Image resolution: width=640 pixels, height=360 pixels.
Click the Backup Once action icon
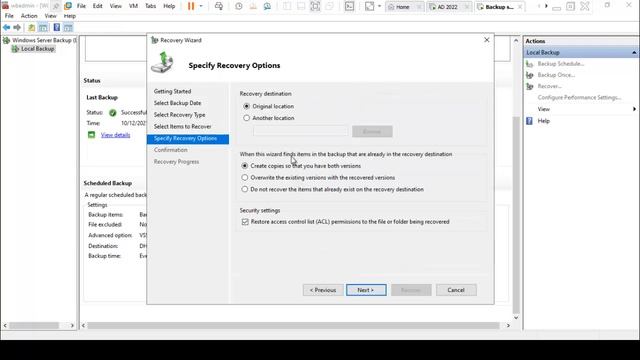tap(530, 75)
